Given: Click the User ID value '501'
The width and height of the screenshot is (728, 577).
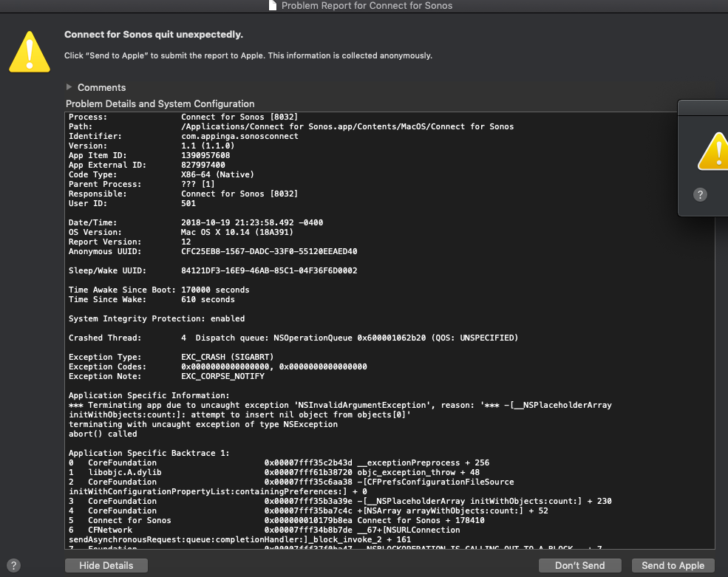Looking at the screenshot, I should [188, 203].
